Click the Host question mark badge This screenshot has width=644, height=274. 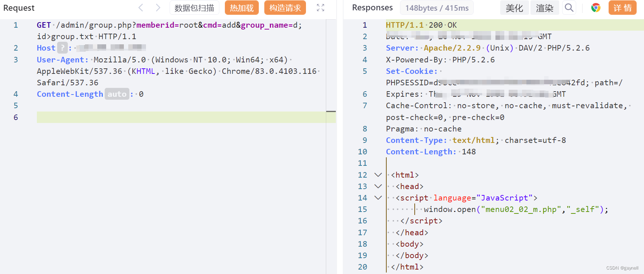tap(62, 48)
